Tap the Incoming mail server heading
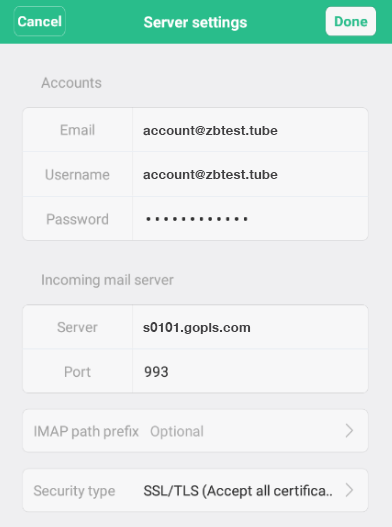This screenshot has width=392, height=527. (107, 280)
